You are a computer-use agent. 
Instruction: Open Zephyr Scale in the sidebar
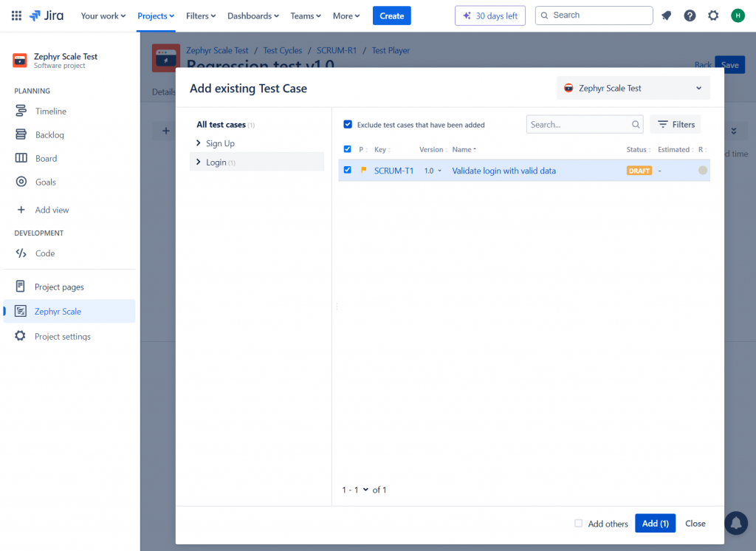click(69, 311)
